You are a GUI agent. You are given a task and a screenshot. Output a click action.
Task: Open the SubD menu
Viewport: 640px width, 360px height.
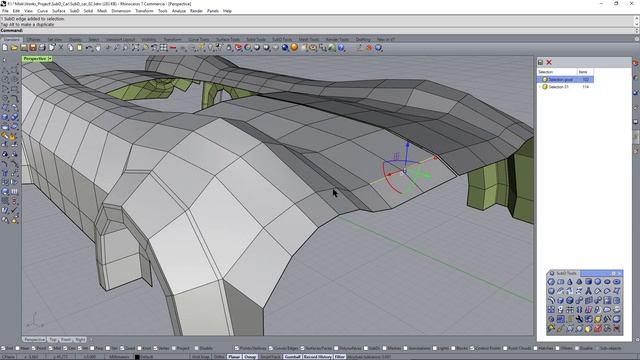pyautogui.click(x=74, y=11)
